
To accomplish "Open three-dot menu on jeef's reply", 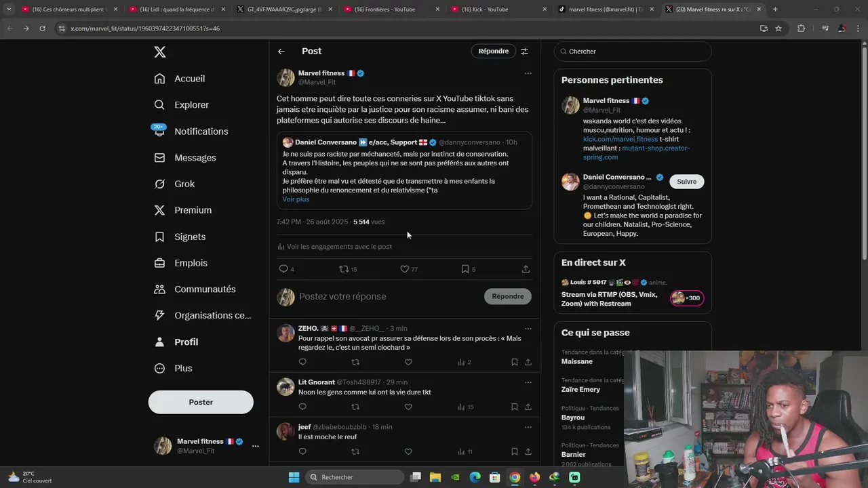I will (528, 427).
